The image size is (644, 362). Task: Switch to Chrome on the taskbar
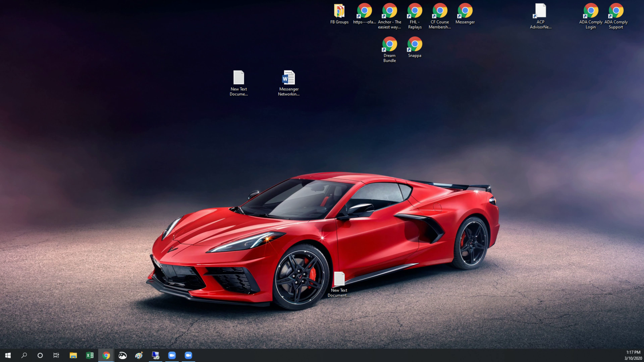tap(106, 355)
